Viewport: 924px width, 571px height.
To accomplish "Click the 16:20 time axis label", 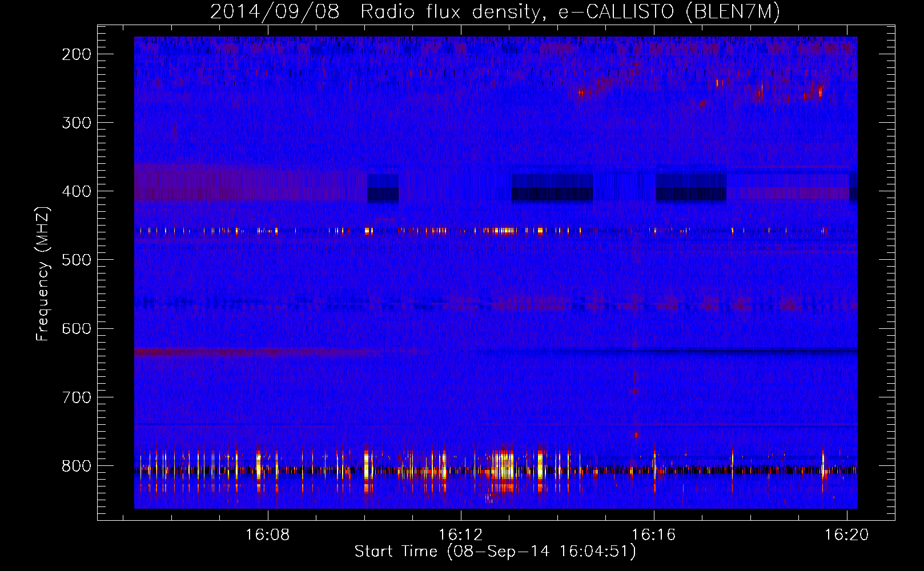I will pyautogui.click(x=846, y=534).
